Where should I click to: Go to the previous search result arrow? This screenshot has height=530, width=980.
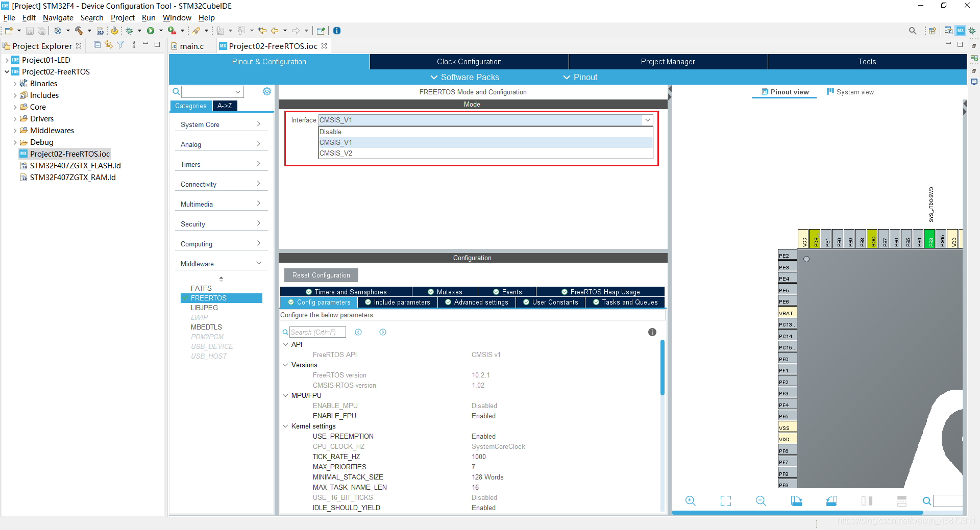coord(358,332)
